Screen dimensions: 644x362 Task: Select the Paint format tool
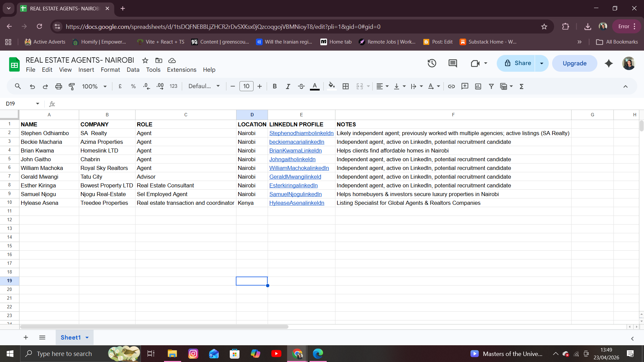72,86
